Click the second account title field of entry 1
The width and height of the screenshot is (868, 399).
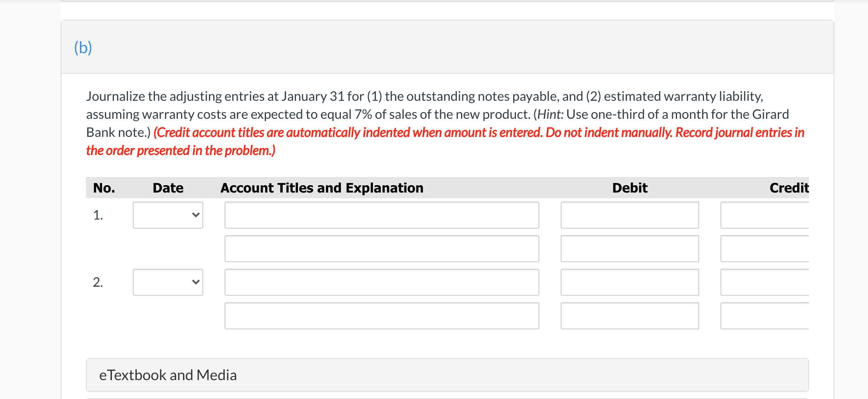click(382, 249)
